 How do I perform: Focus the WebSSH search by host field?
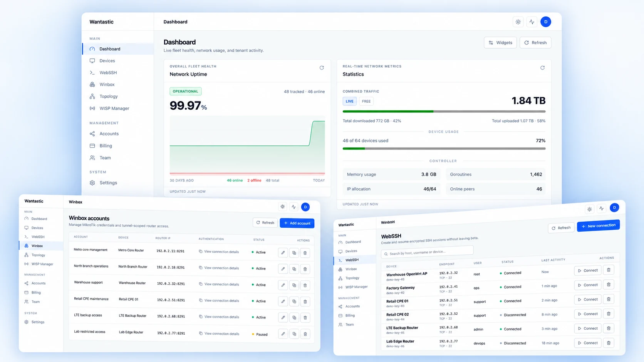[427, 252]
